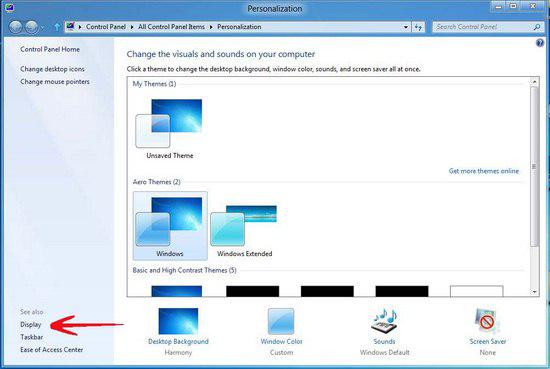Select the Windows Extended theme
The width and height of the screenshot is (550, 369).
click(244, 230)
